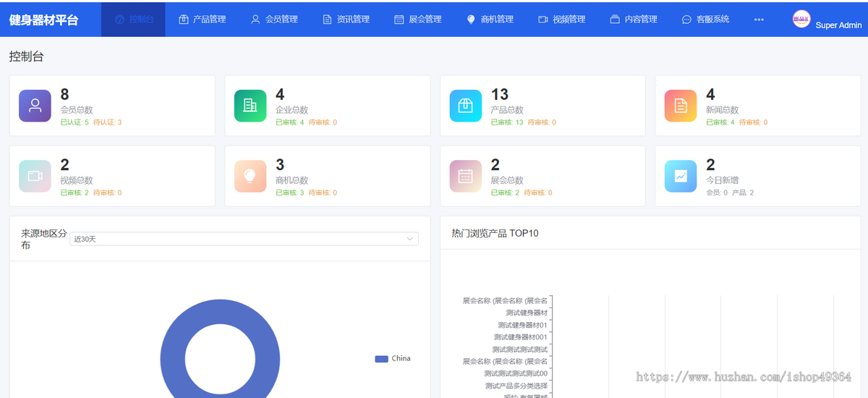
Task: Click the calendar icon beside 展会管理
Action: point(399,20)
